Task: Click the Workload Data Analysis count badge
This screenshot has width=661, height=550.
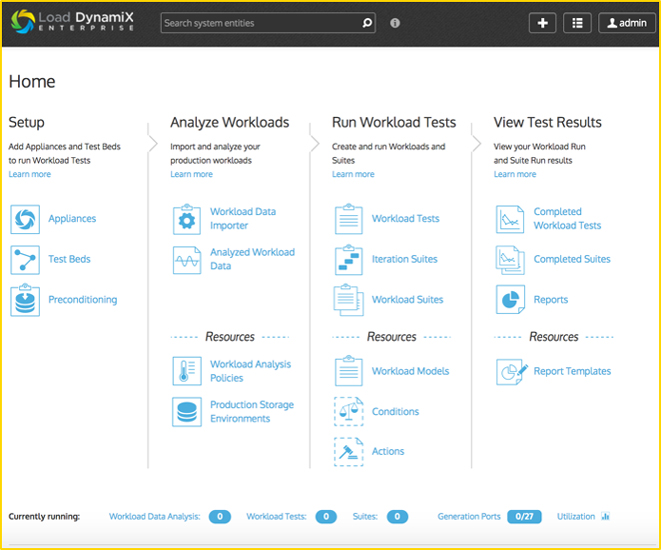Action: click(x=220, y=517)
